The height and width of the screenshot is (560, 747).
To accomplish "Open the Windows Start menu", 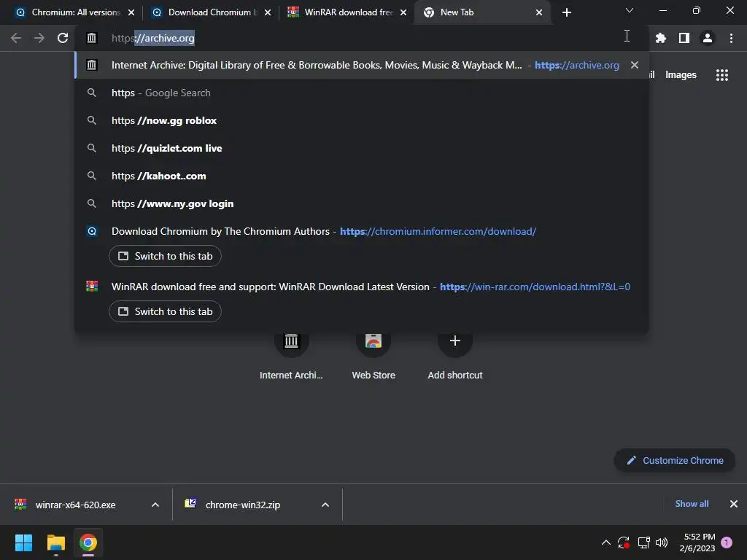I will [x=23, y=542].
